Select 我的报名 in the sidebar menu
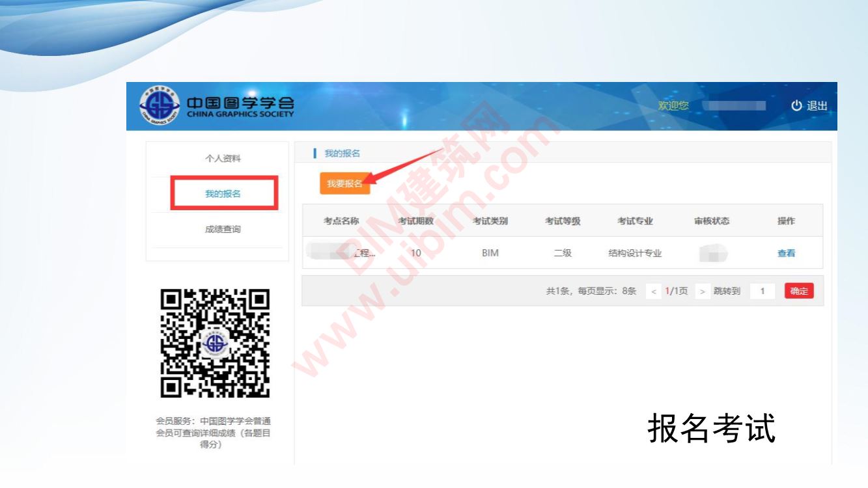868x488 pixels. pyautogui.click(x=224, y=193)
